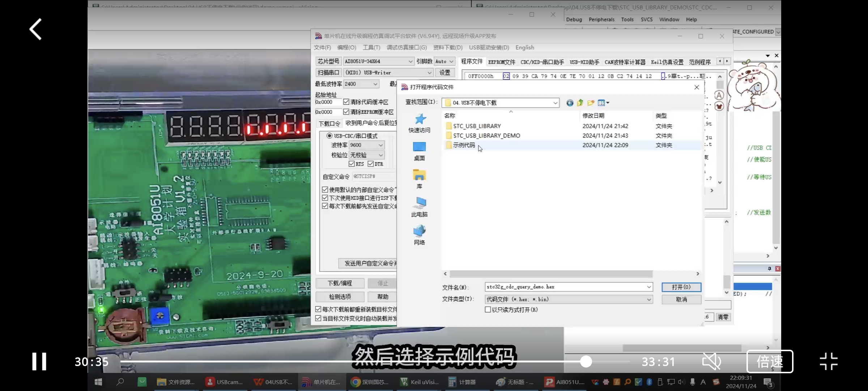Open 快速访问 in the dialog sidebar
The image size is (868, 391).
point(420,123)
